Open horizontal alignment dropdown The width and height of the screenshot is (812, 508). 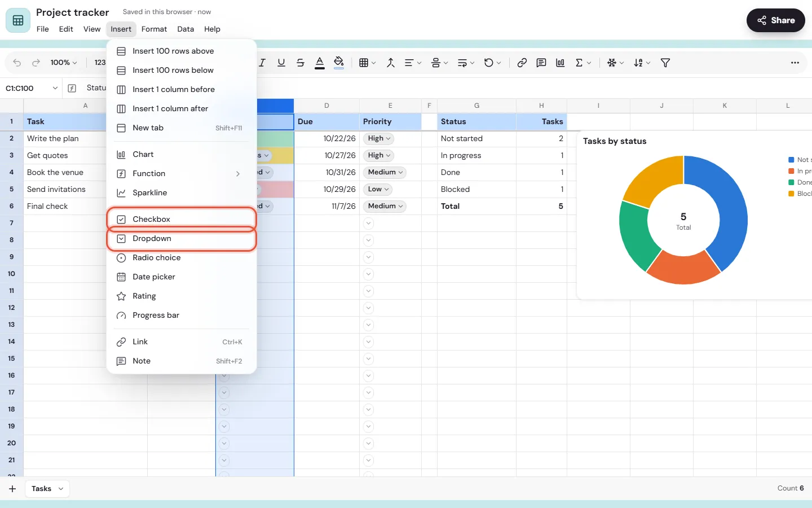(413, 63)
